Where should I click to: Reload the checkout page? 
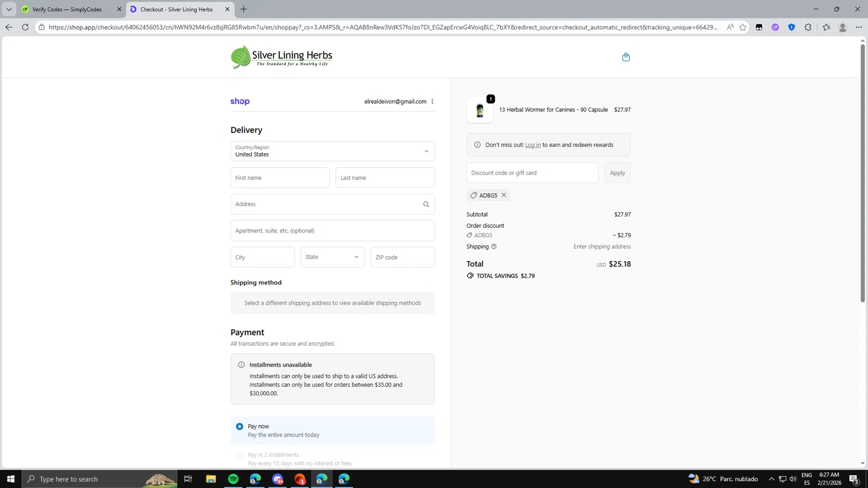[x=25, y=27]
